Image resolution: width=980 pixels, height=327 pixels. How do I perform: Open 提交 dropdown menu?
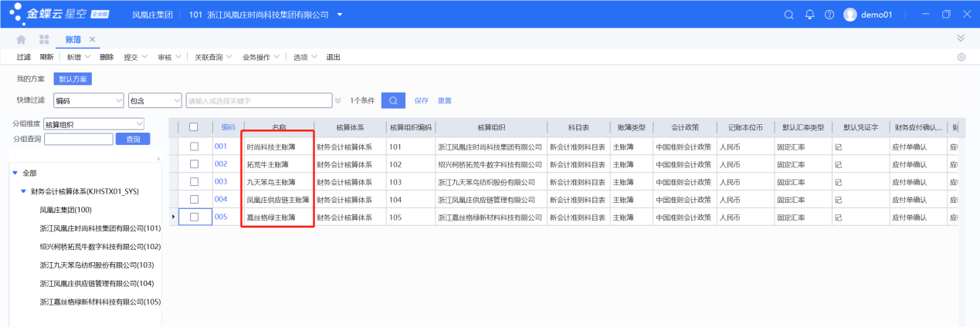(144, 57)
